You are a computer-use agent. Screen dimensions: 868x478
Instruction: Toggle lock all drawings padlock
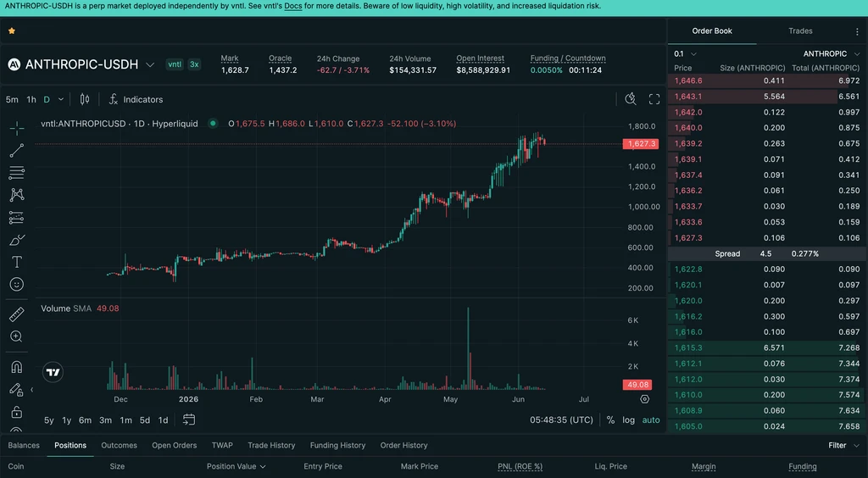17,412
